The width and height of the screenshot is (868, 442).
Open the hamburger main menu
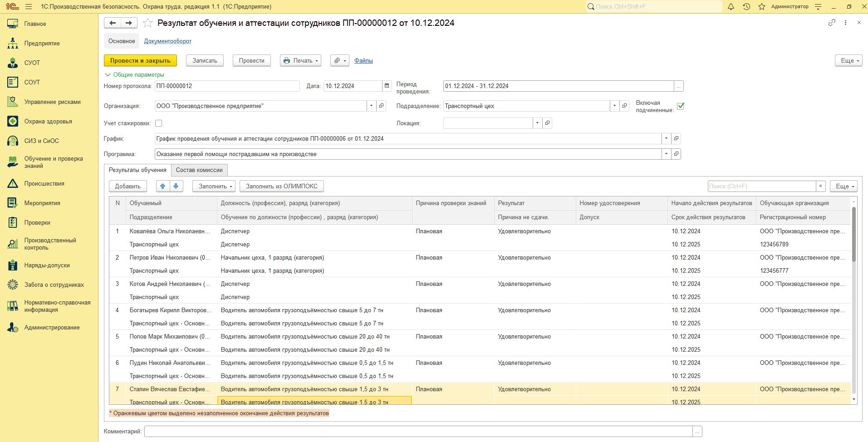pos(29,7)
